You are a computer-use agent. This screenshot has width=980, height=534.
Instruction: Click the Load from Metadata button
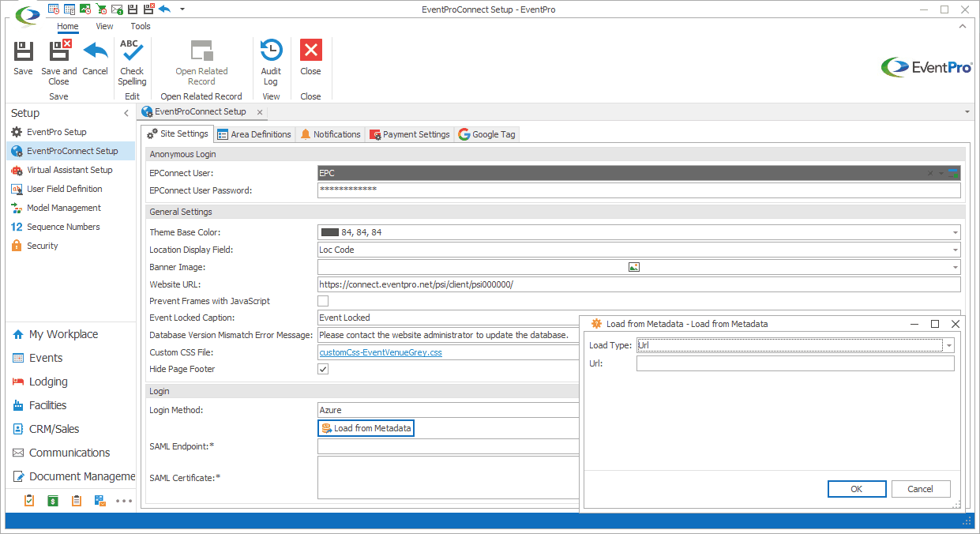pyautogui.click(x=366, y=428)
